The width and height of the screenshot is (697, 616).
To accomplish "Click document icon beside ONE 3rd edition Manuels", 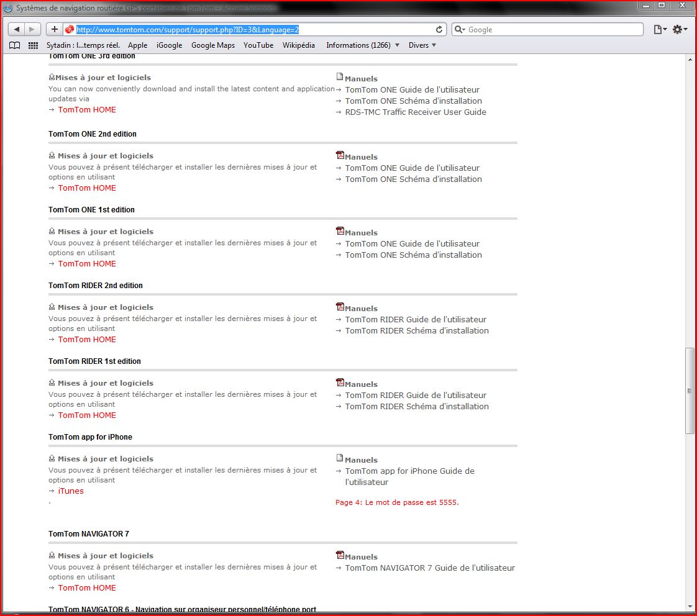I will point(340,77).
